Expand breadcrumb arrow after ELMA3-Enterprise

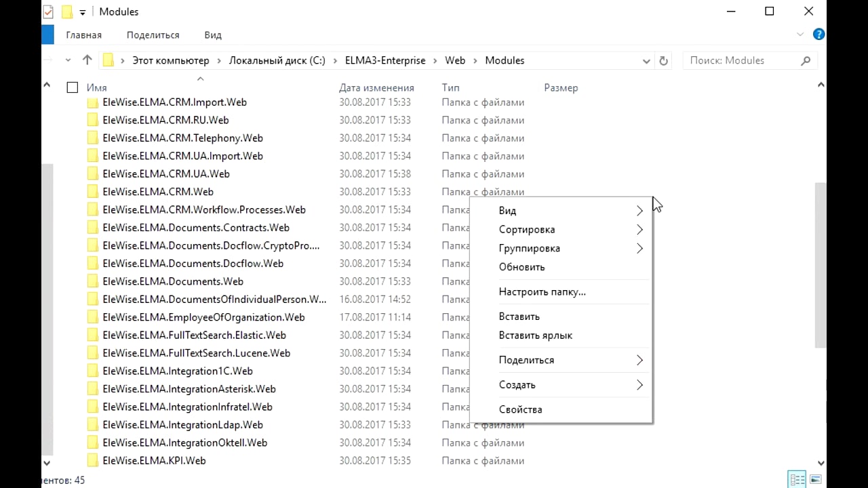point(435,60)
